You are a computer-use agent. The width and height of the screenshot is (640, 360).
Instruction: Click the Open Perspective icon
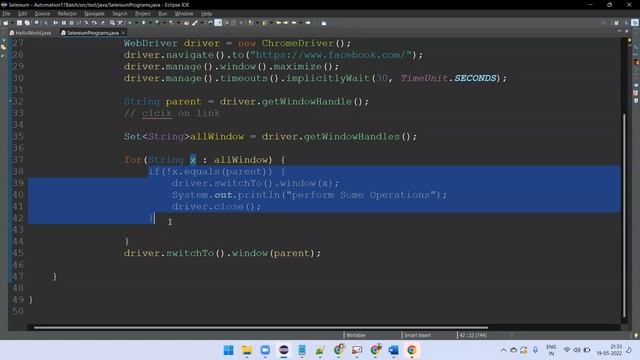[617, 23]
